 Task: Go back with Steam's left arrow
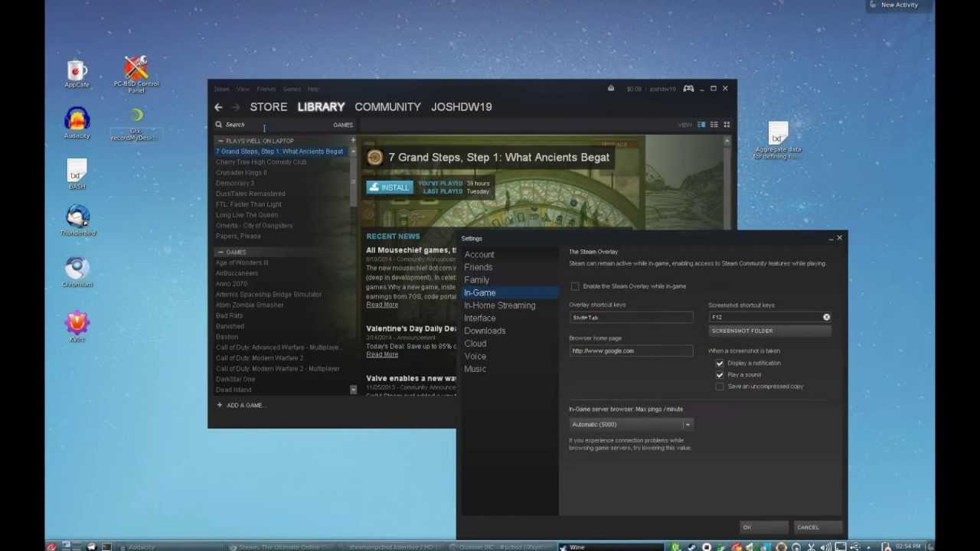(x=219, y=107)
